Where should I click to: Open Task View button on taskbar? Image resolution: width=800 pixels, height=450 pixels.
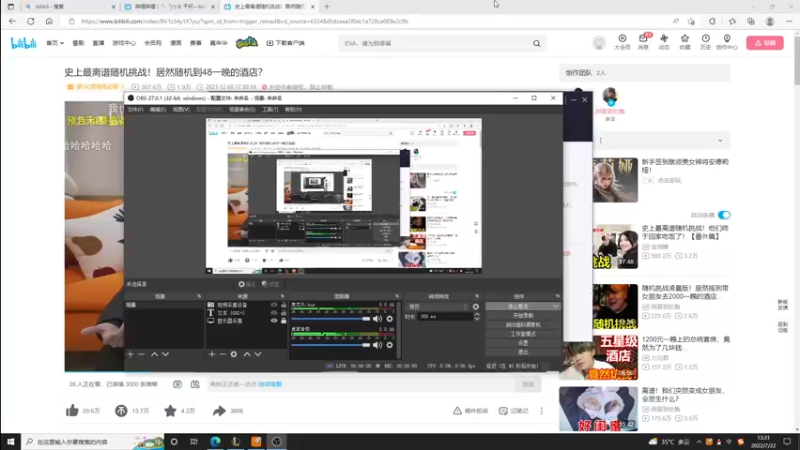[x=194, y=441]
